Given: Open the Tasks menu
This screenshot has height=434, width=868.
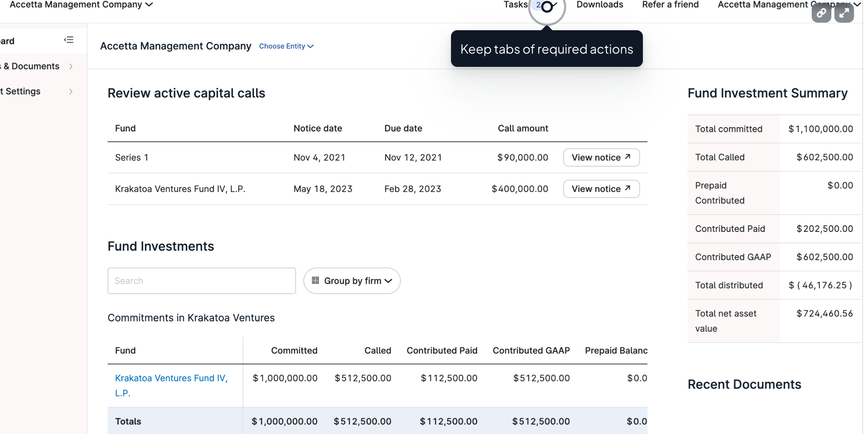Looking at the screenshot, I should click(515, 5).
